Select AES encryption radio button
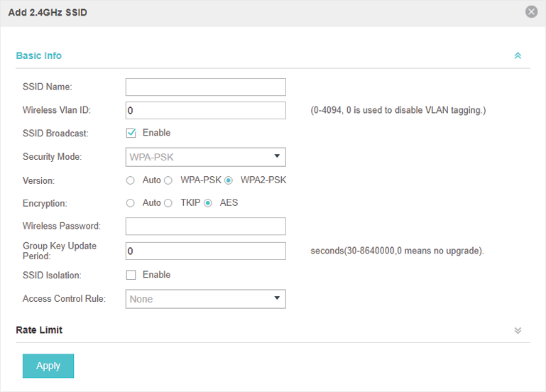 point(208,203)
